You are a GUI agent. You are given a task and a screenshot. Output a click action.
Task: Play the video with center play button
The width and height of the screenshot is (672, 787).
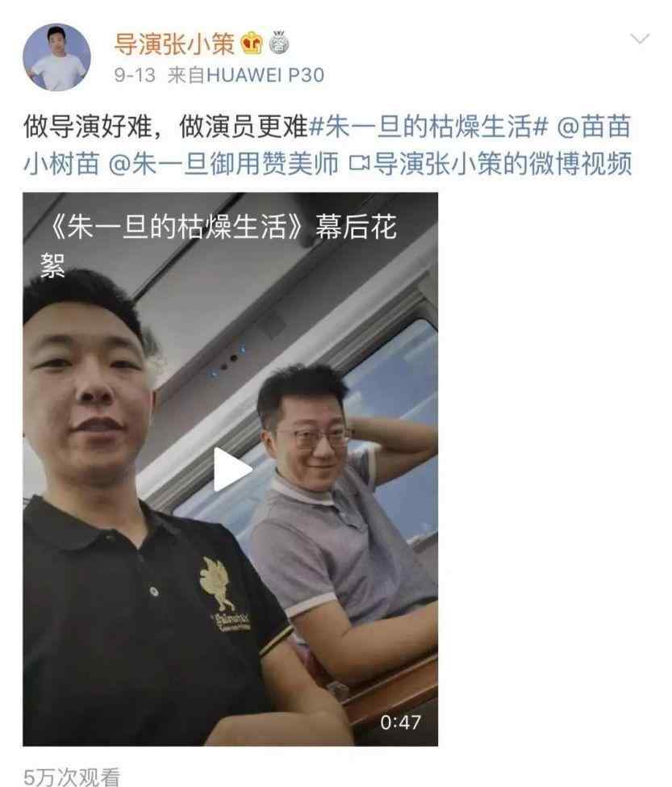click(x=232, y=469)
